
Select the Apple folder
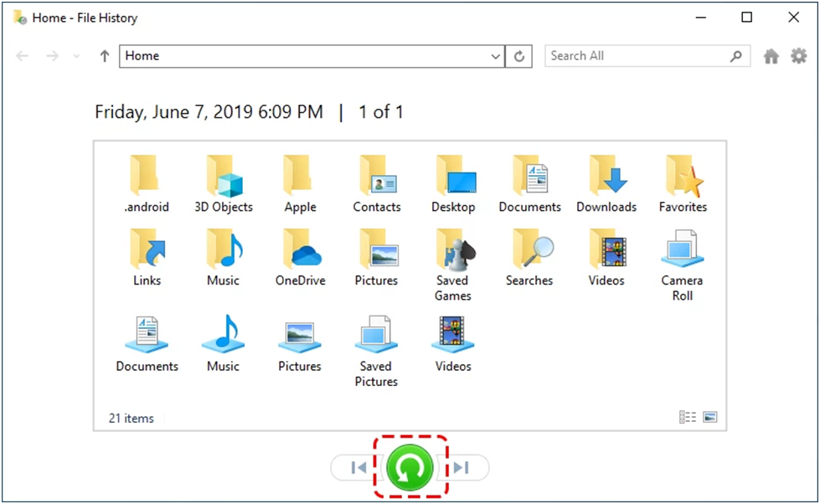(300, 184)
